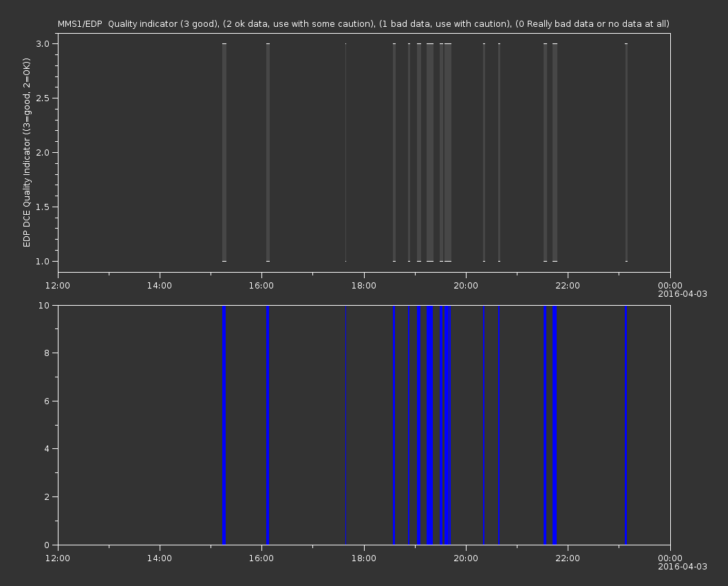Click the 2016-04-03 date label below upper plot

coord(682,294)
